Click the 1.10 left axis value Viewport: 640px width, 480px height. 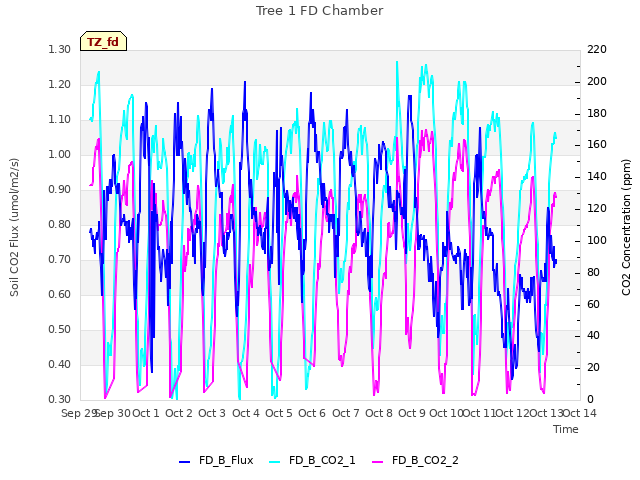click(60, 120)
